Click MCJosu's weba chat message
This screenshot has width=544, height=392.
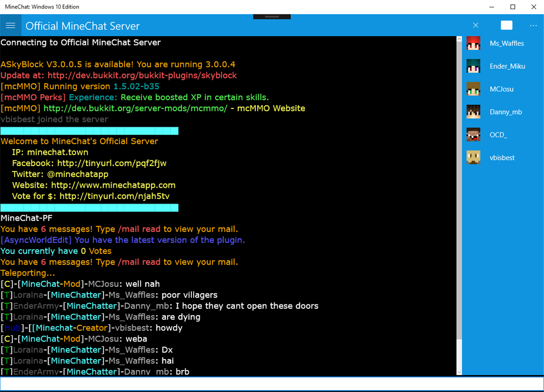[74, 339]
